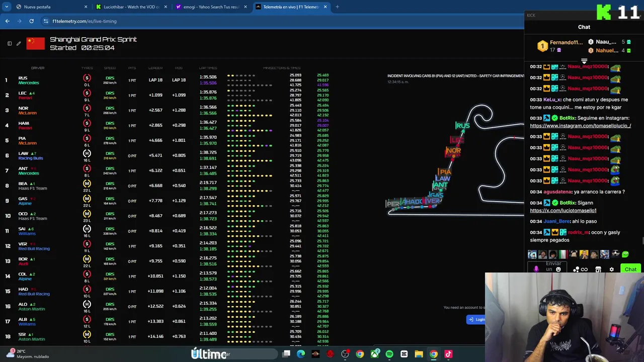Click the 1:35.506 lap time for RUS

click(x=208, y=77)
